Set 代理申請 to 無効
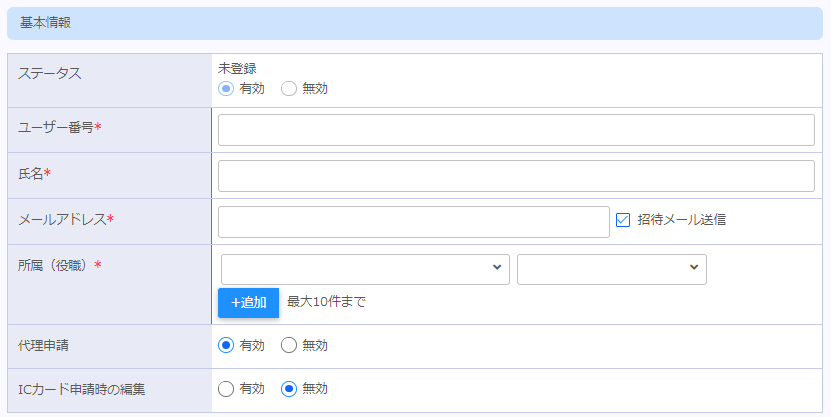Screen dimensions: 831x417 click(289, 345)
